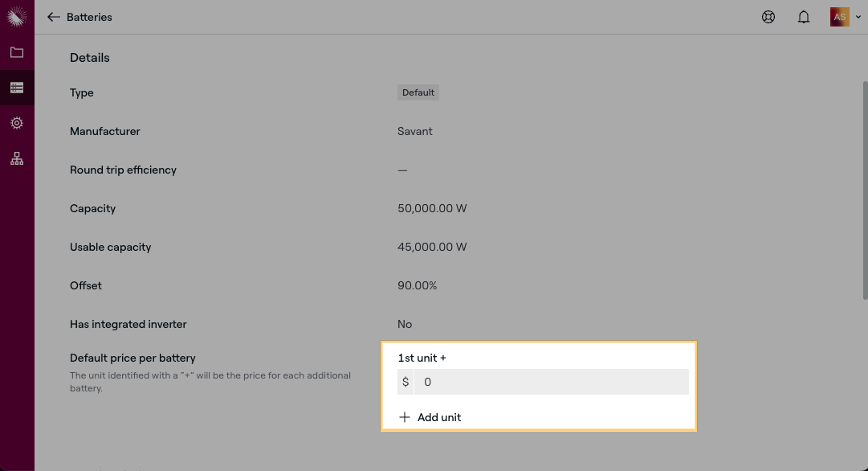The width and height of the screenshot is (868, 471).
Task: Click the "1st unit +" label
Action: tap(422, 358)
